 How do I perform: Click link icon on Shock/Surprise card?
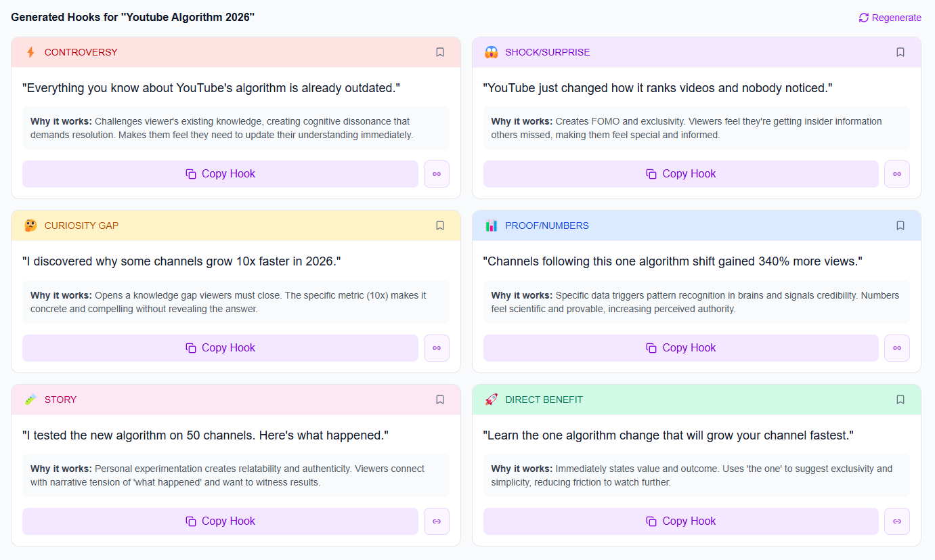click(x=897, y=174)
